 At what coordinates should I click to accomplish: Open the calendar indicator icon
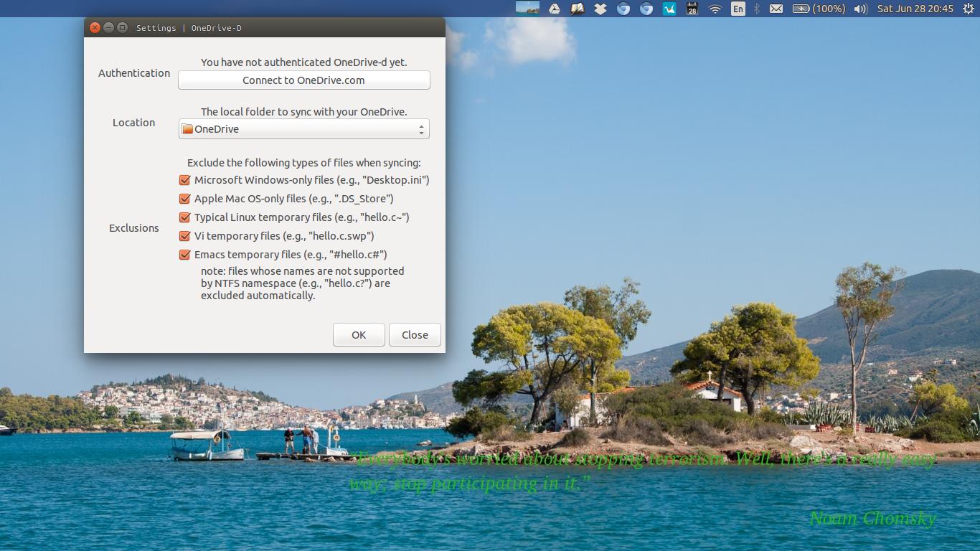692,9
